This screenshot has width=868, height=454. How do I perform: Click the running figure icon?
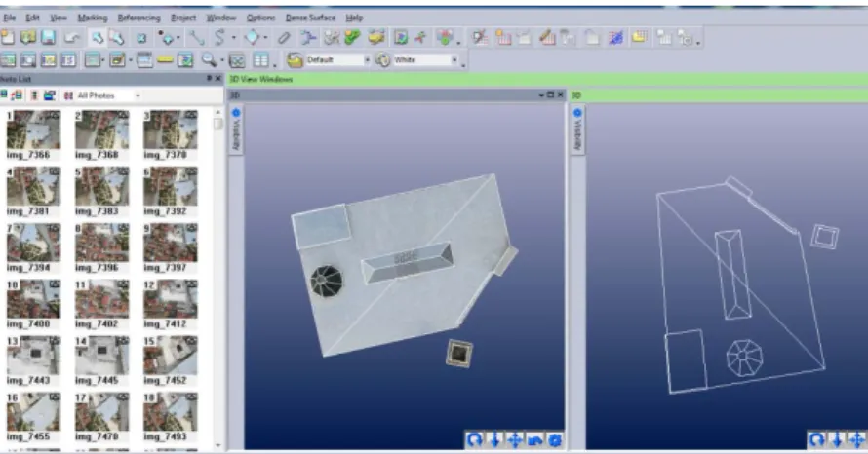click(x=421, y=38)
